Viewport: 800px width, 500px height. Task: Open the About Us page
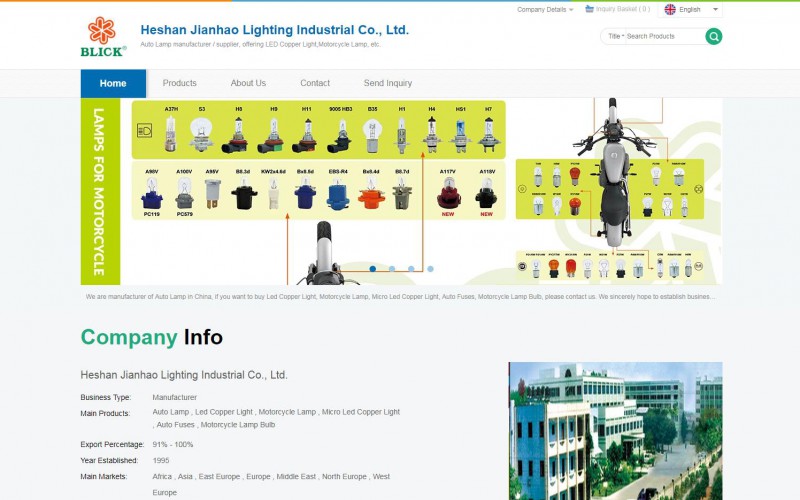(248, 83)
